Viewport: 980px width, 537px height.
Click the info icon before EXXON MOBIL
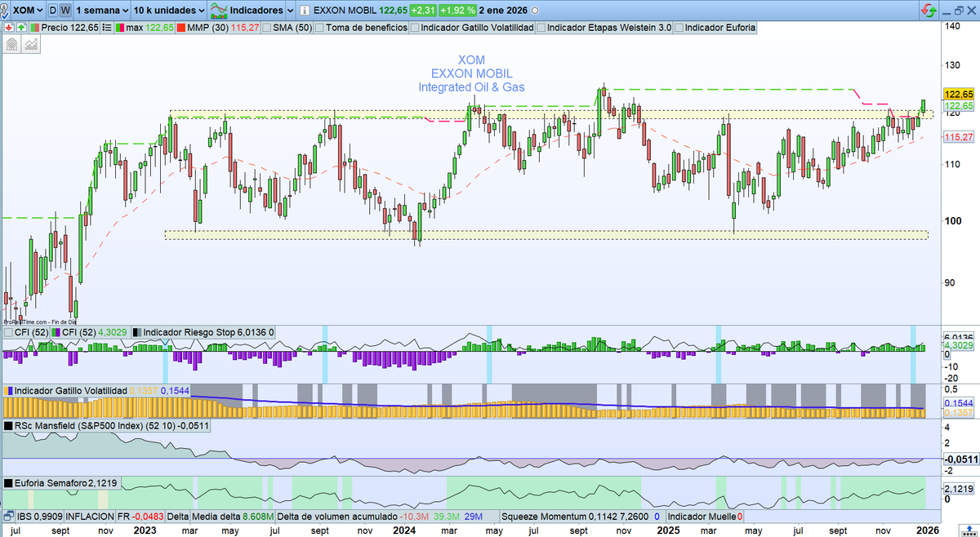pyautogui.click(x=304, y=11)
